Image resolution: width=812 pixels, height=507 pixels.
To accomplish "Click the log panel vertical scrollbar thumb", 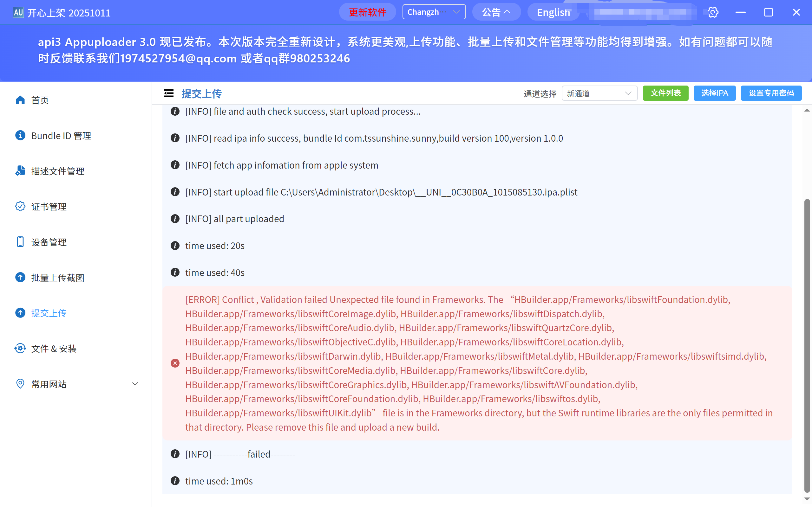I will (x=807, y=345).
